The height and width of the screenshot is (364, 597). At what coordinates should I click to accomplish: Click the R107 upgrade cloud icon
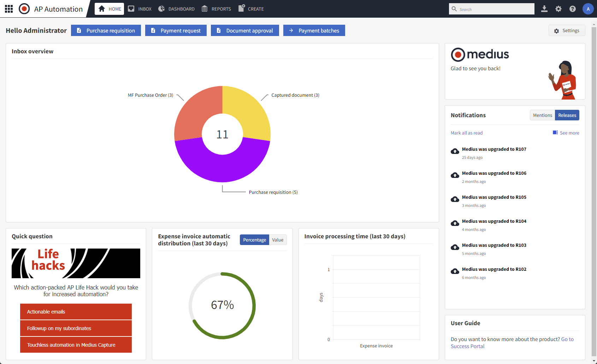point(455,151)
